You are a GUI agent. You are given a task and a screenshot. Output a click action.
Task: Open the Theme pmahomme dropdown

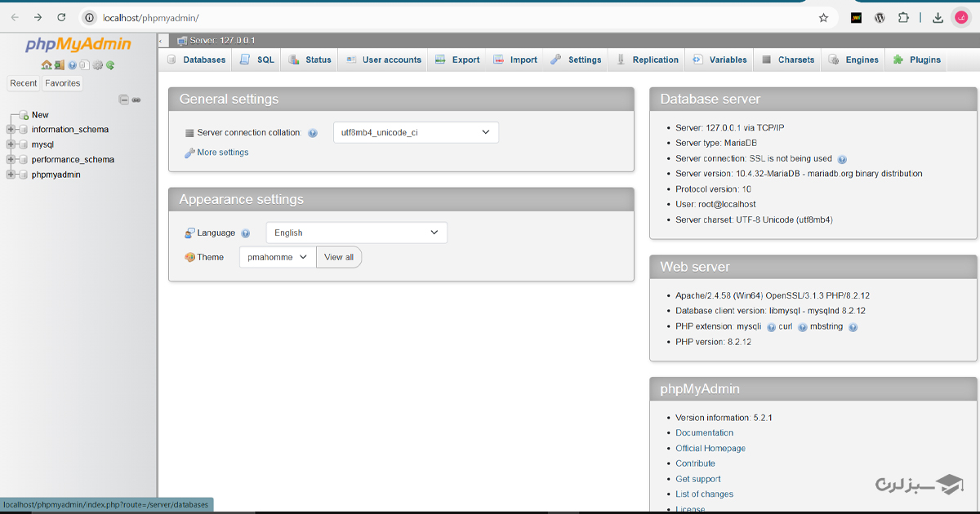[x=277, y=257]
